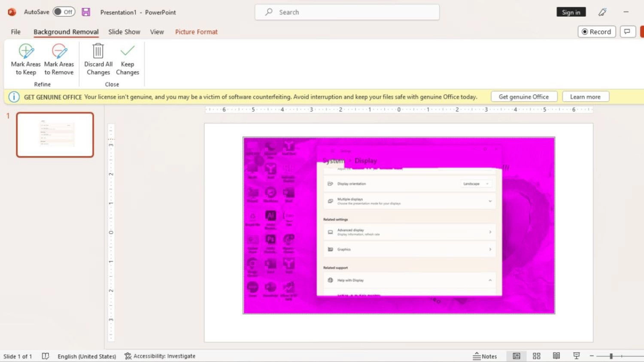Image resolution: width=644 pixels, height=362 pixels.
Task: Toggle AutoSave switch
Action: click(64, 12)
